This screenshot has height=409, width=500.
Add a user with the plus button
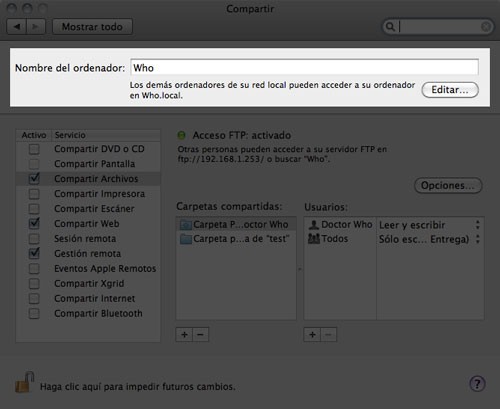(x=312, y=334)
